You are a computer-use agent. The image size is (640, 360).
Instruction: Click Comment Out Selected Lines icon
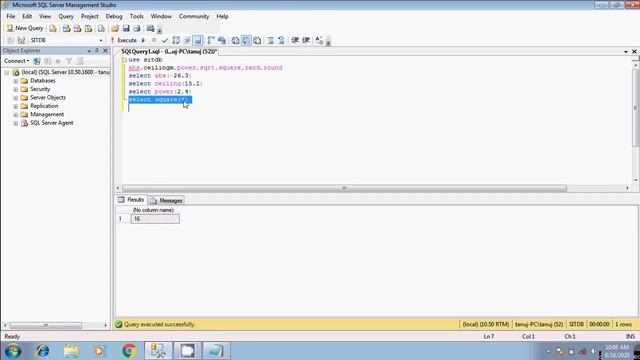(270, 40)
